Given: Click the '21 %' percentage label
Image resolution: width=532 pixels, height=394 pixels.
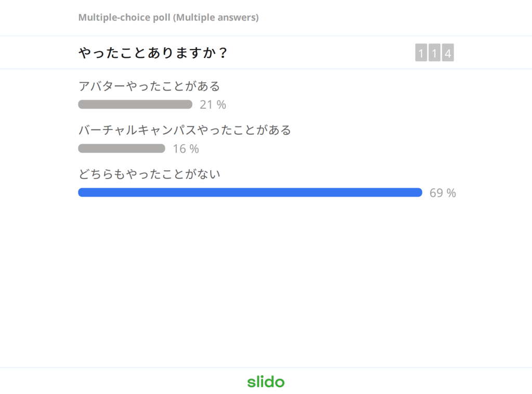Looking at the screenshot, I should pos(213,105).
